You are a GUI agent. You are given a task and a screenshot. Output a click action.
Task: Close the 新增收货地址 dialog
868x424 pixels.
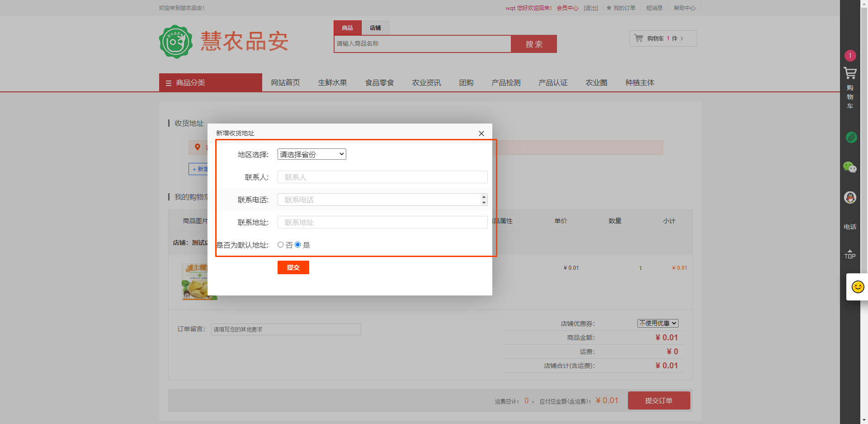point(481,133)
